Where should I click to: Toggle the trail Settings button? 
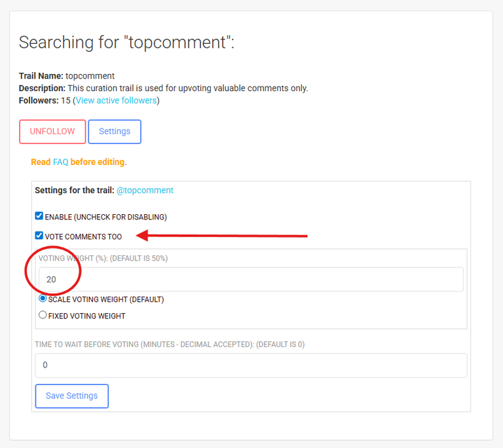[x=115, y=132]
